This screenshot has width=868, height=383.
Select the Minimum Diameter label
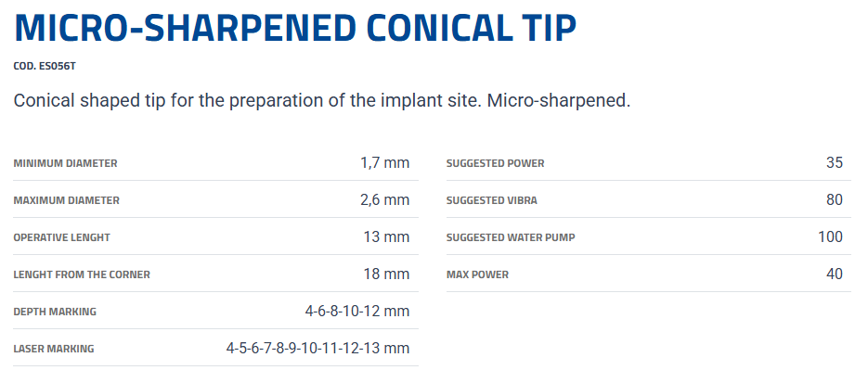[x=65, y=163]
